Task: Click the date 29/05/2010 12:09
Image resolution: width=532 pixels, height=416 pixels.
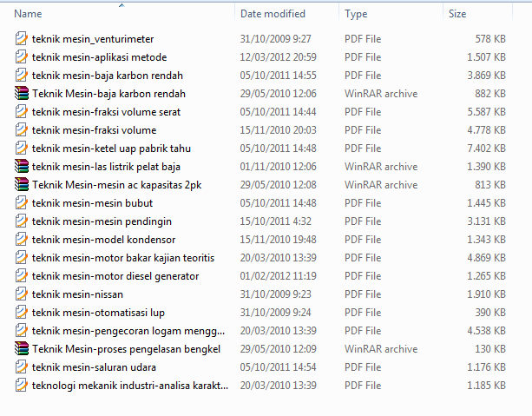Action: tap(279, 349)
